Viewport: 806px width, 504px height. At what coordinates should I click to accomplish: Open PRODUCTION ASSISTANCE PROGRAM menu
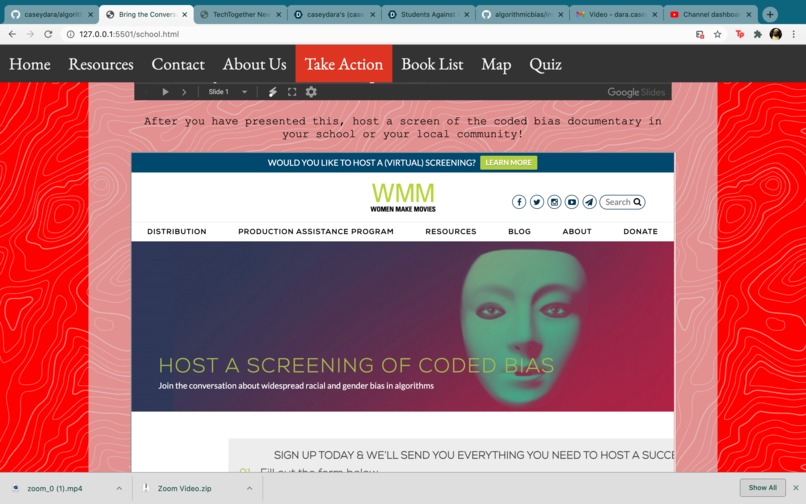click(x=316, y=231)
